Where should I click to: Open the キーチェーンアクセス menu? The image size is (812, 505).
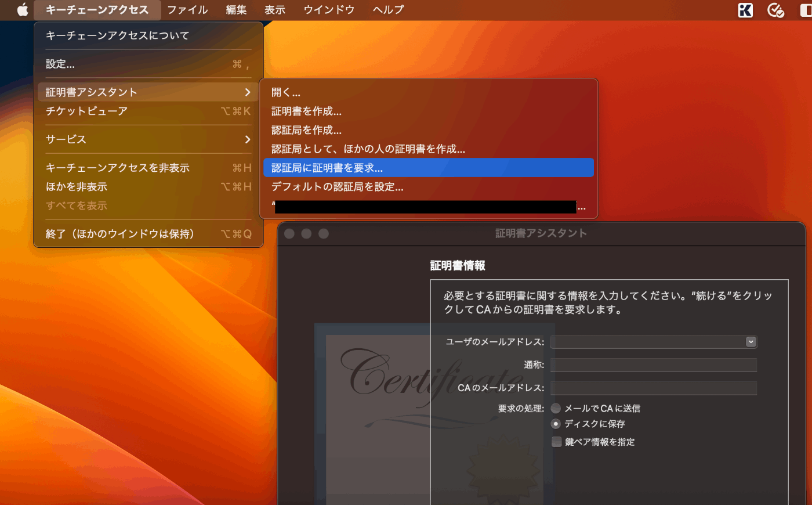(x=97, y=10)
